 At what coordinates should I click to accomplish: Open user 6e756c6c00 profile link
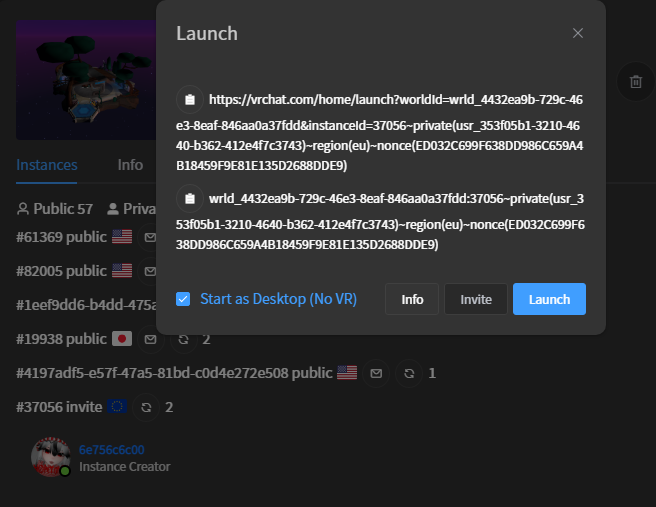pos(112,450)
